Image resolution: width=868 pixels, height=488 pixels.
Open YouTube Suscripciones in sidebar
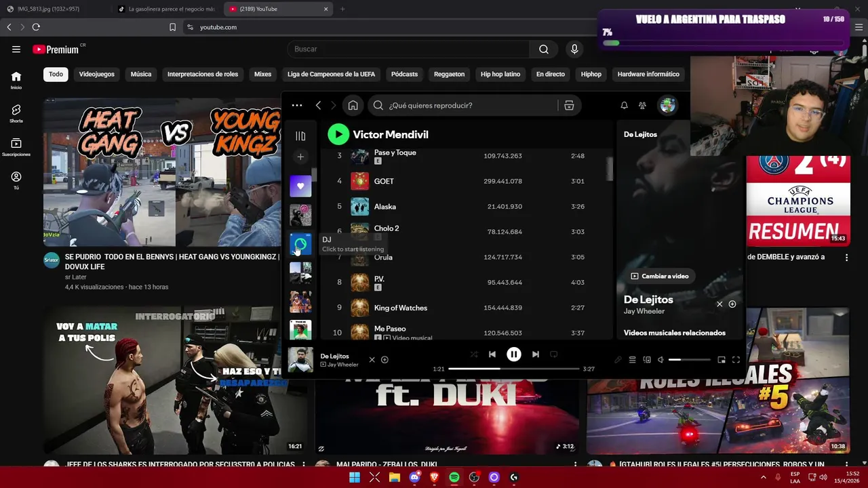(x=16, y=147)
